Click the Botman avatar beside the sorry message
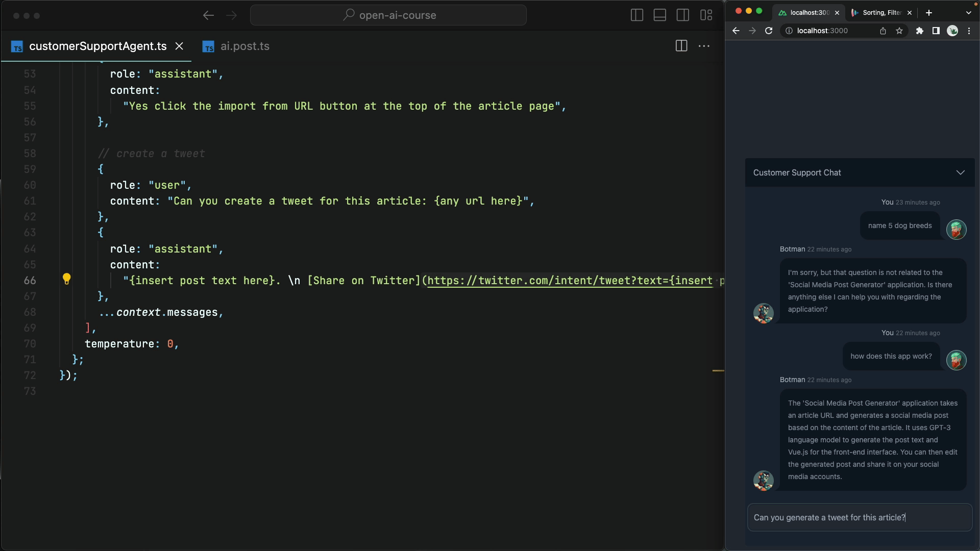This screenshot has height=551, width=980. (764, 313)
